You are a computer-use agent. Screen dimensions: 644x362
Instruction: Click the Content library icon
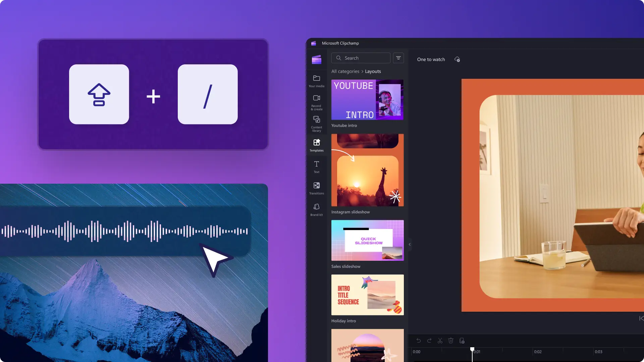pyautogui.click(x=316, y=124)
